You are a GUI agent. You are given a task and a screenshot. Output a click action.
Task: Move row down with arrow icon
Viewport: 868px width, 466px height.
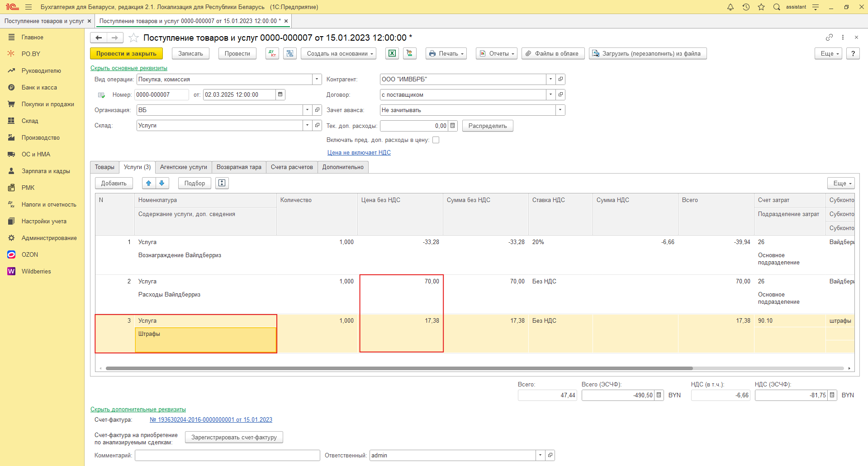coord(162,183)
